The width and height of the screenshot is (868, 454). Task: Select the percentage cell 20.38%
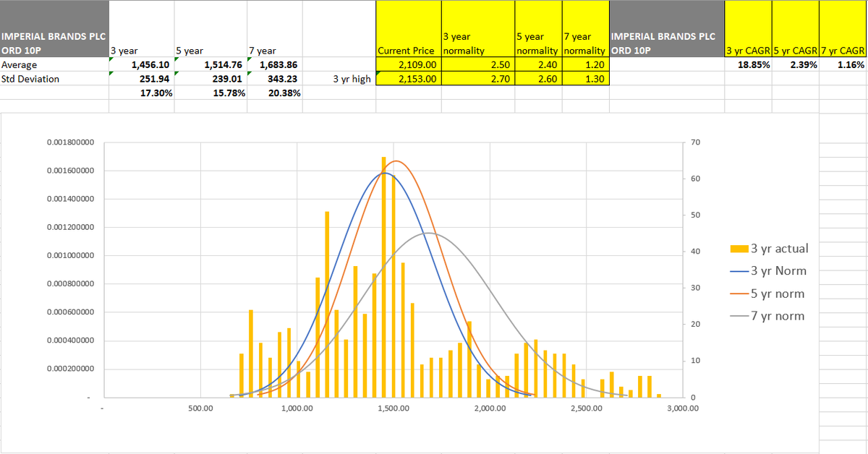pos(275,93)
